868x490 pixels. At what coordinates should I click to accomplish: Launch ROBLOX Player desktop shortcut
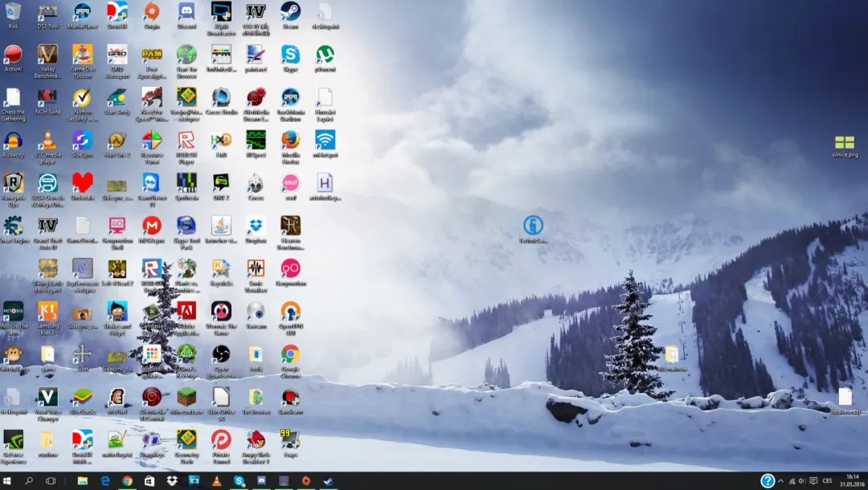[x=186, y=148]
